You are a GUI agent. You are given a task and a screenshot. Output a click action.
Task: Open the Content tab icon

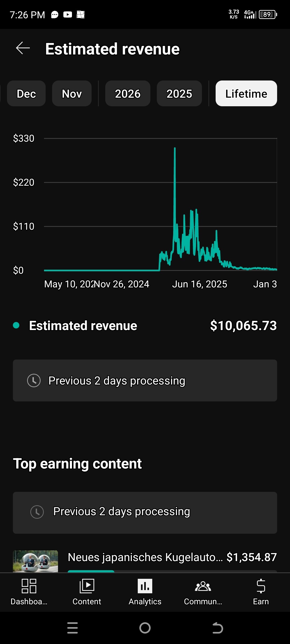point(87,586)
